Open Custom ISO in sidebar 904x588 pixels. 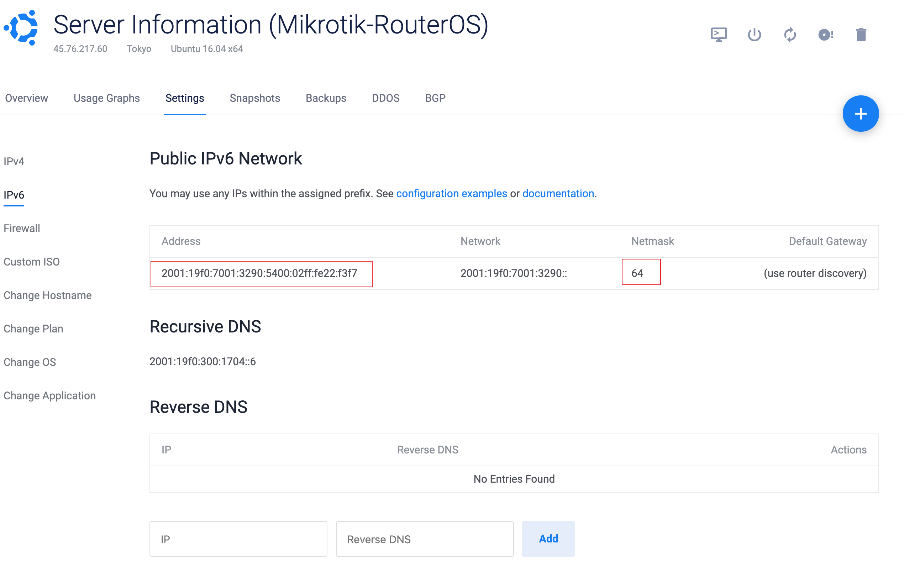pyautogui.click(x=32, y=262)
